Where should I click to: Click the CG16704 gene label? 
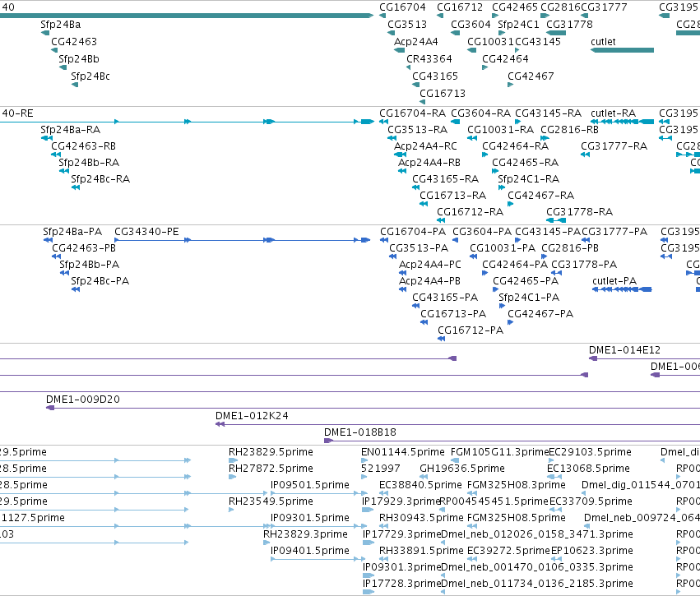click(402, 7)
